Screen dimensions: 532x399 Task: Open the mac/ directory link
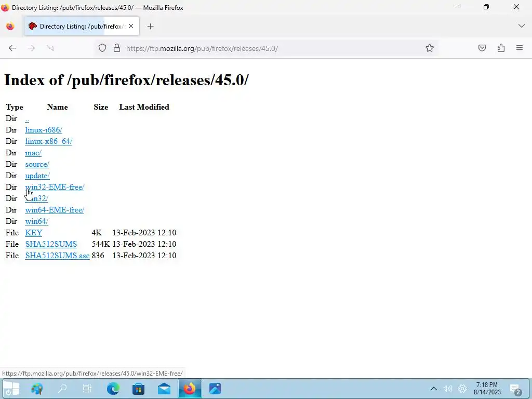tap(33, 153)
